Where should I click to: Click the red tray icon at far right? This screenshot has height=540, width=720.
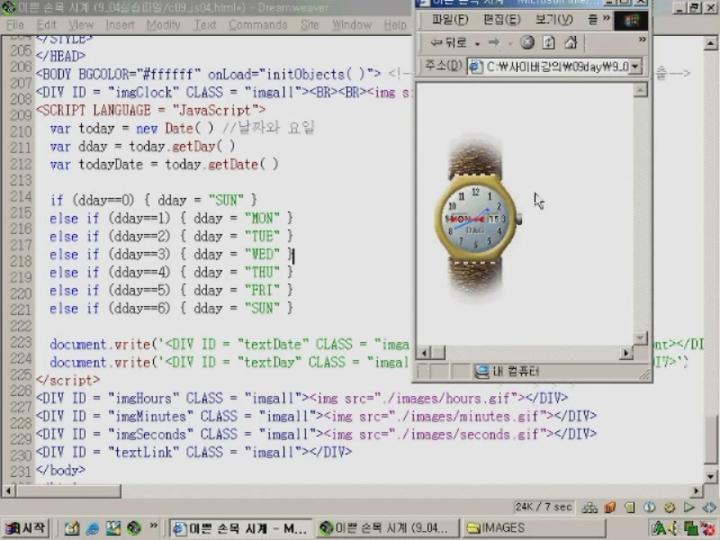pyautogui.click(x=708, y=529)
